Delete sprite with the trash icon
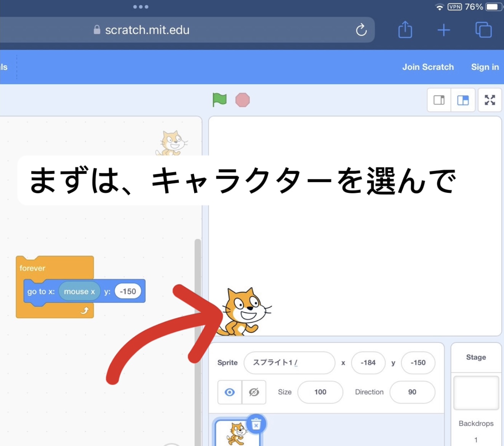 coord(256,424)
